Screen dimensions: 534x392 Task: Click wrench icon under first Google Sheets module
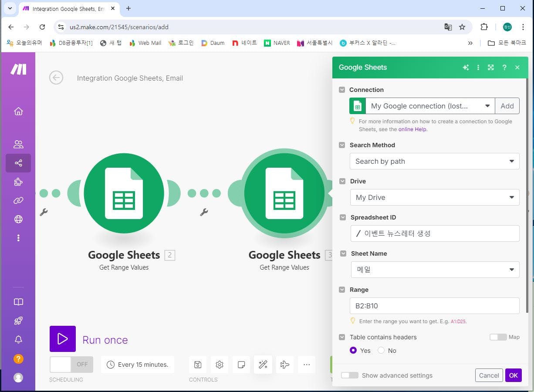[x=44, y=212]
